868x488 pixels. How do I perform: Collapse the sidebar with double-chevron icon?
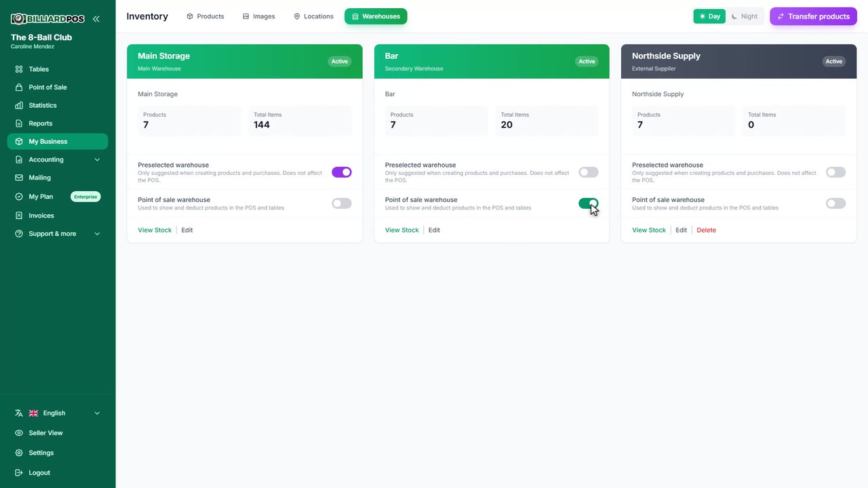click(x=96, y=19)
